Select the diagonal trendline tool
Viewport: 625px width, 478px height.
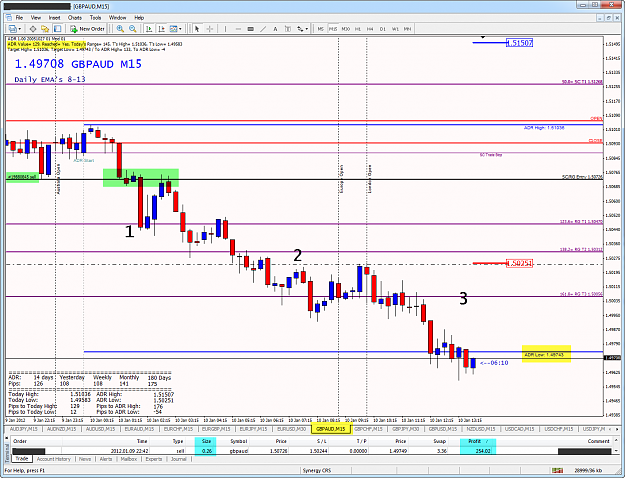coord(263,29)
